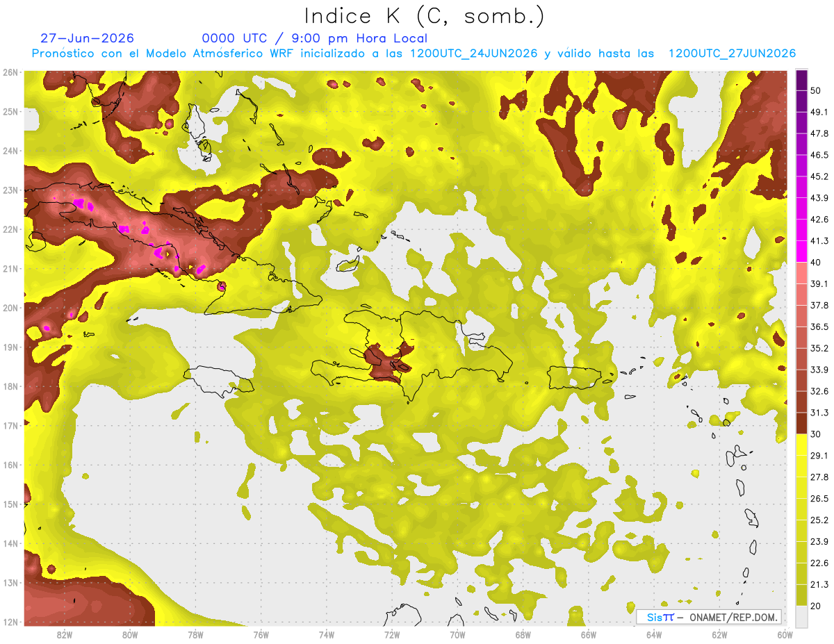Click the colorbar value 46.5
The height and width of the screenshot is (644, 834).
pos(819,155)
